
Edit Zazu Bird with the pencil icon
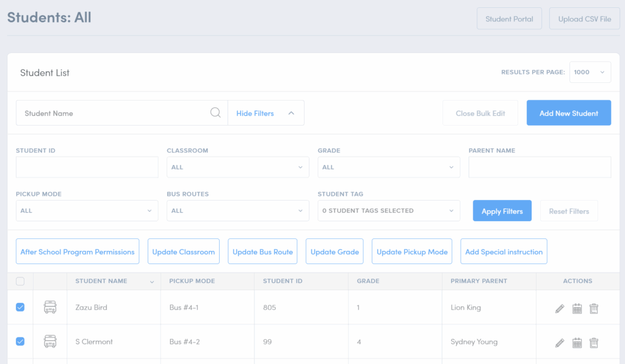pos(560,309)
